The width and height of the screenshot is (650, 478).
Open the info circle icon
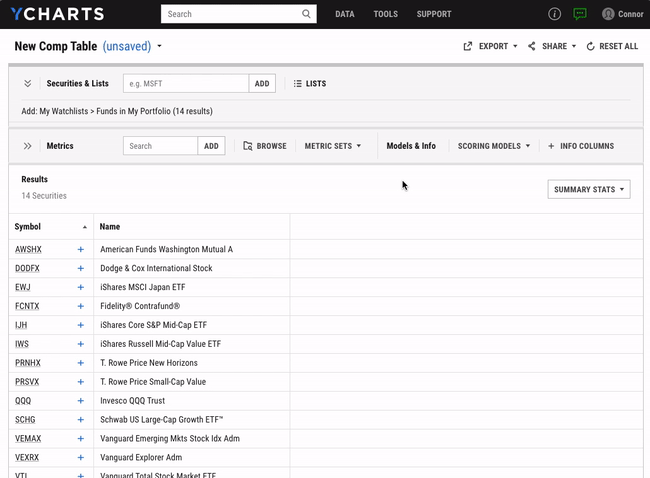point(554,14)
